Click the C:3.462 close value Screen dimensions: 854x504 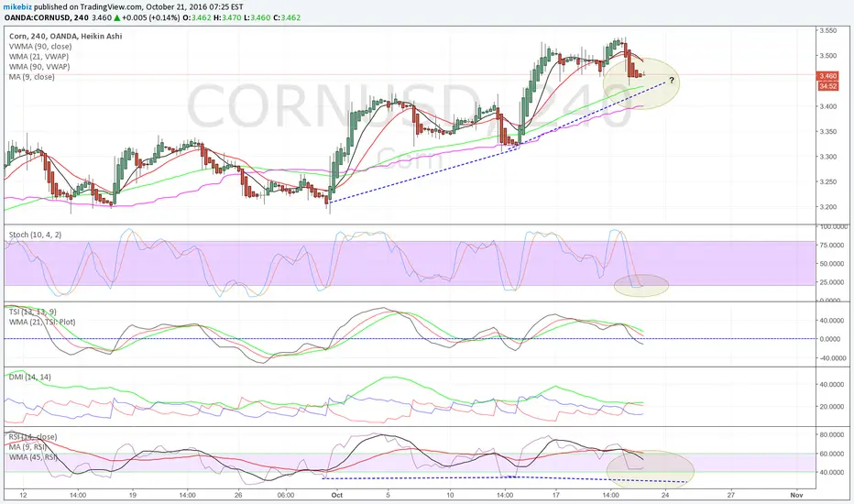point(287,17)
